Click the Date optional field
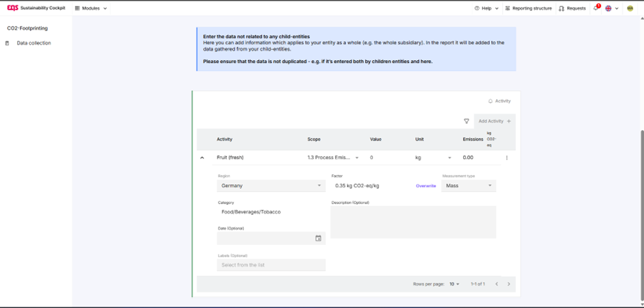This screenshot has width=644, height=308. (x=271, y=238)
